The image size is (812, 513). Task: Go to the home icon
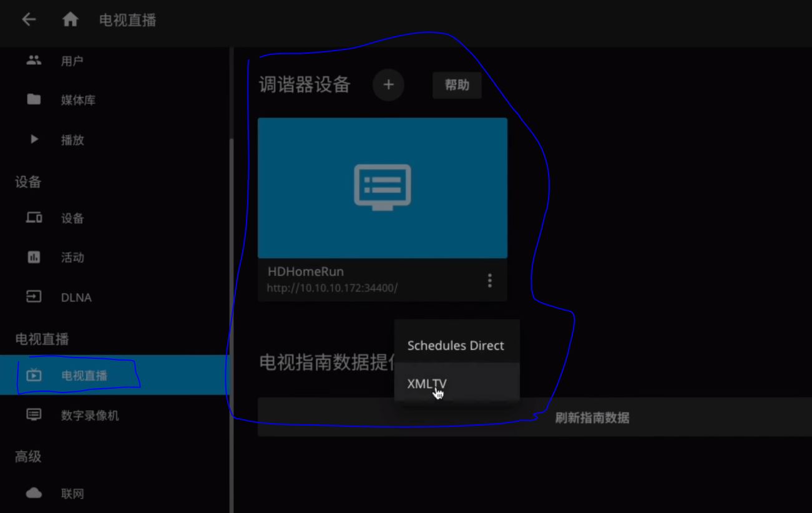point(71,20)
